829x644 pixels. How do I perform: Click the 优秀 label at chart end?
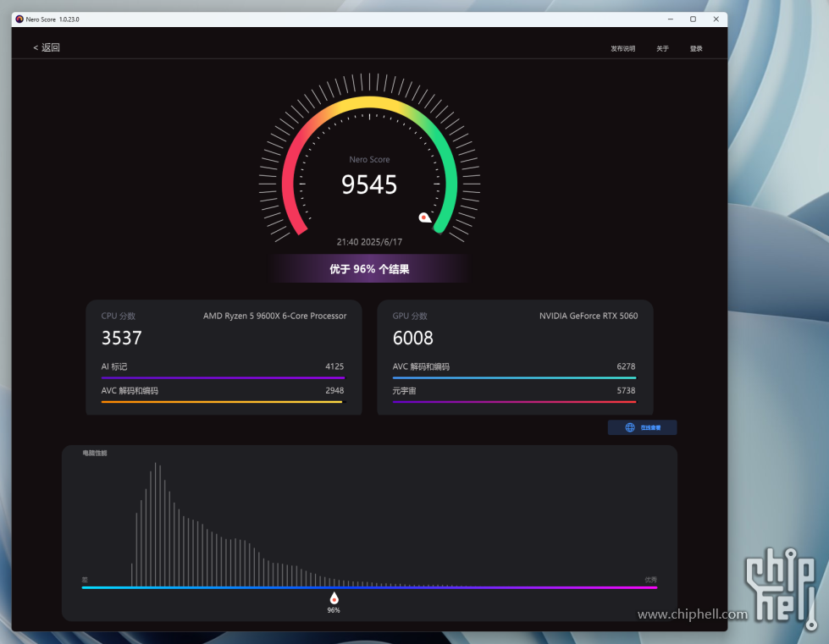[651, 580]
